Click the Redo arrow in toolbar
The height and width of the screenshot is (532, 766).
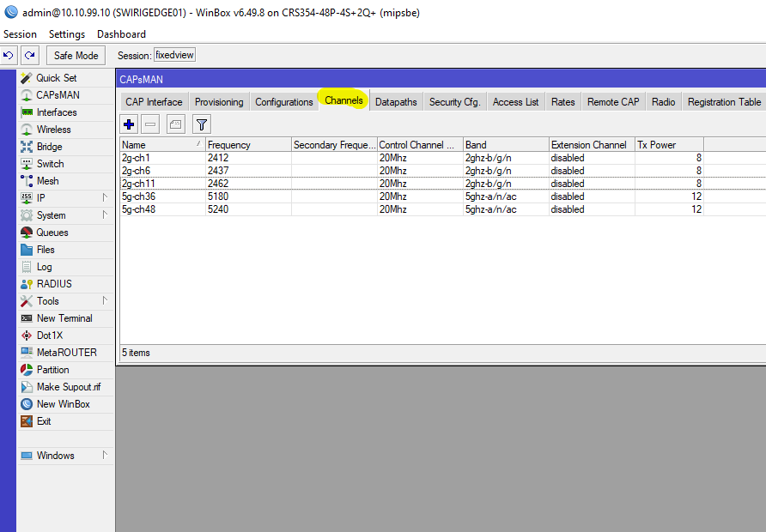30,56
